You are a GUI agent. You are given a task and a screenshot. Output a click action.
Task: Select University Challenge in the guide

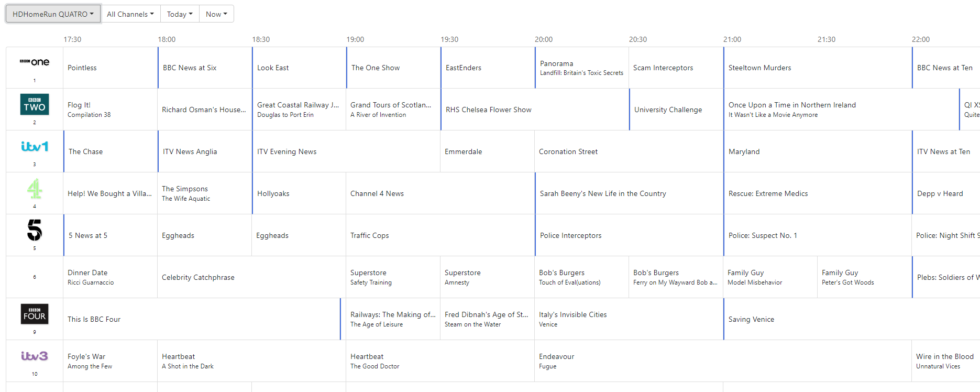[x=668, y=110]
